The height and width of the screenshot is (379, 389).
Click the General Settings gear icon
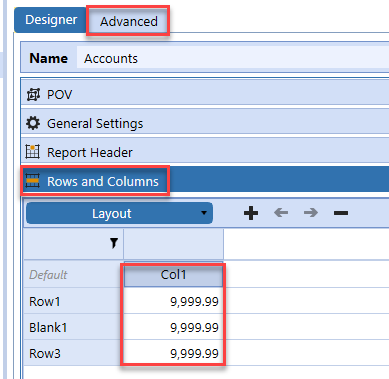[33, 123]
